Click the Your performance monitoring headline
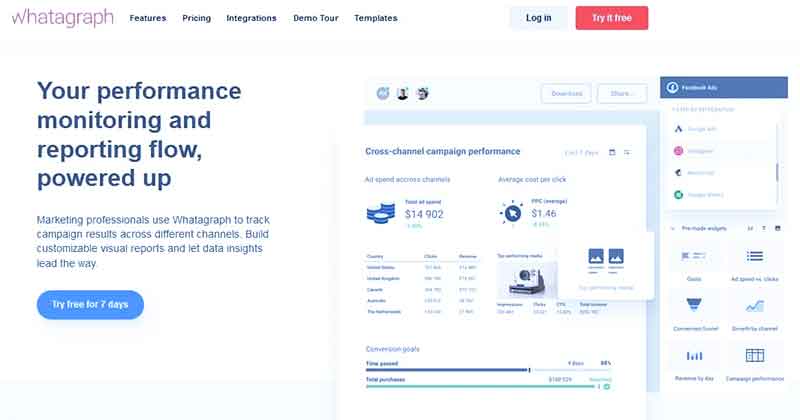The height and width of the screenshot is (420, 800). click(139, 134)
